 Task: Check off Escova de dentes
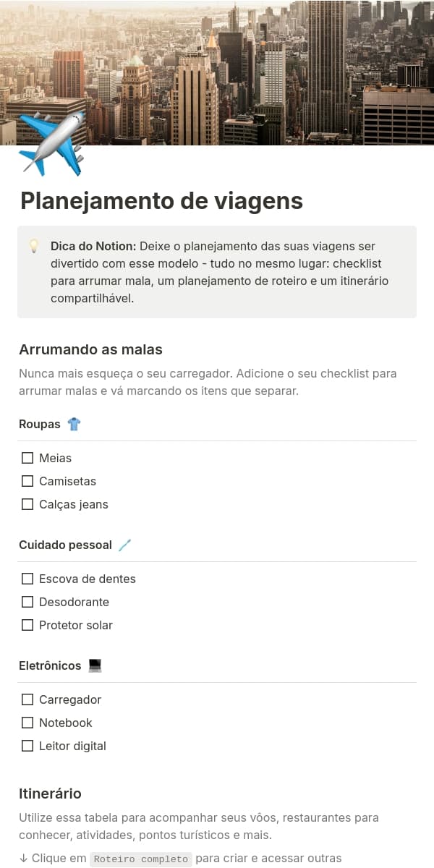click(27, 579)
